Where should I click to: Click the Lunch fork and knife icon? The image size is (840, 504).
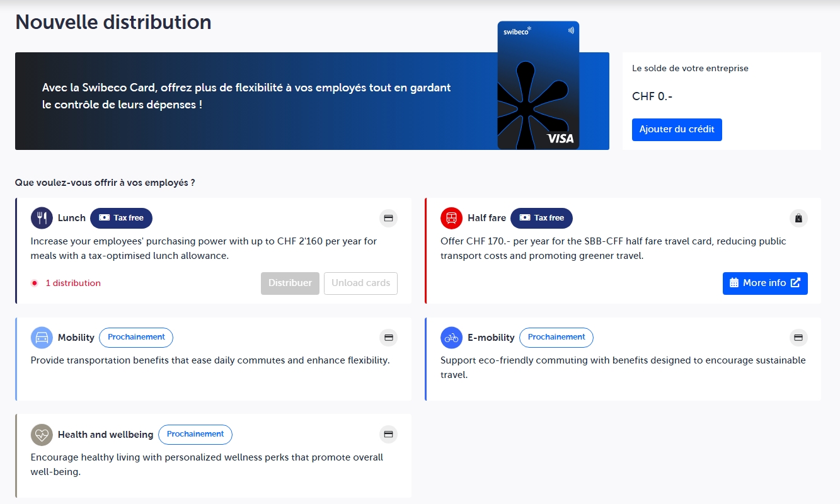[x=42, y=218]
